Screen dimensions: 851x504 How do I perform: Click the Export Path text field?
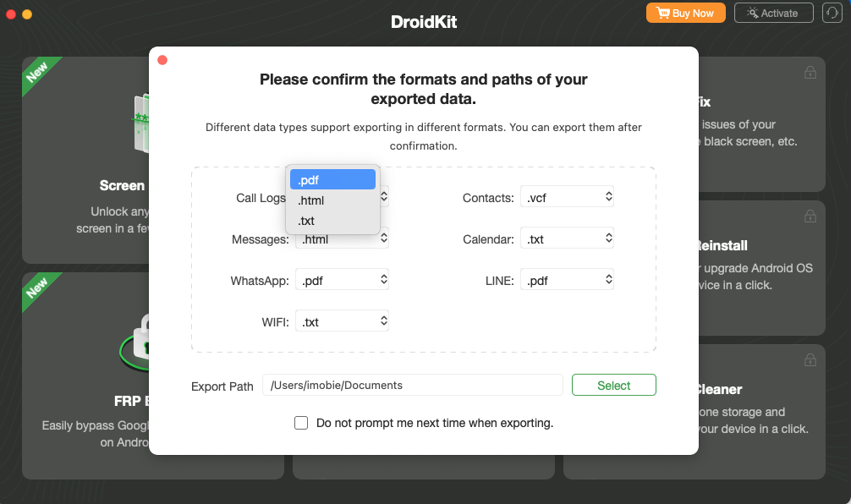pyautogui.click(x=413, y=385)
